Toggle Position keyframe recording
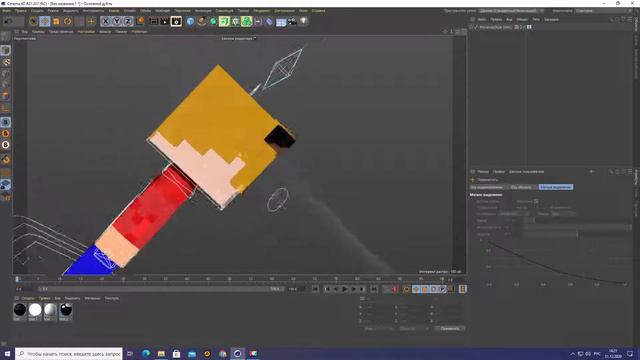This screenshot has width=640, height=360. [416, 289]
